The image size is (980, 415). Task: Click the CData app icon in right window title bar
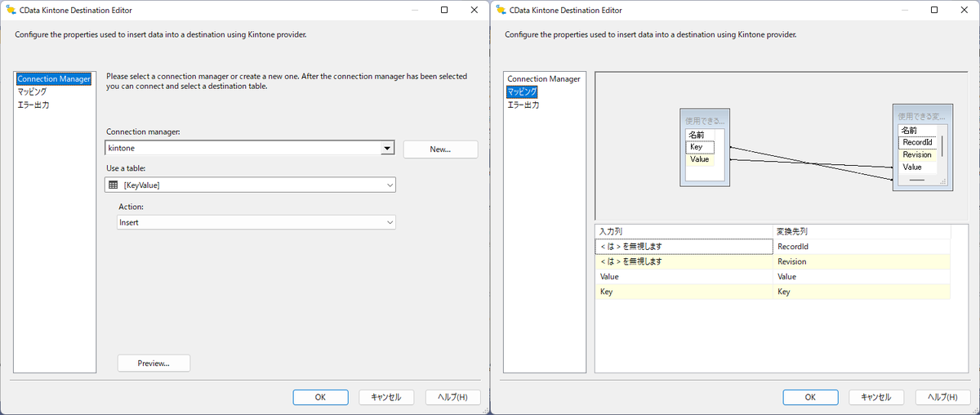[x=499, y=11]
